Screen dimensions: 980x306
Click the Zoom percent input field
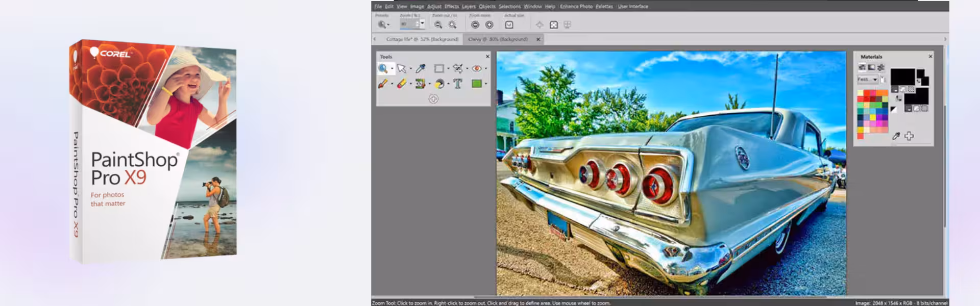407,24
